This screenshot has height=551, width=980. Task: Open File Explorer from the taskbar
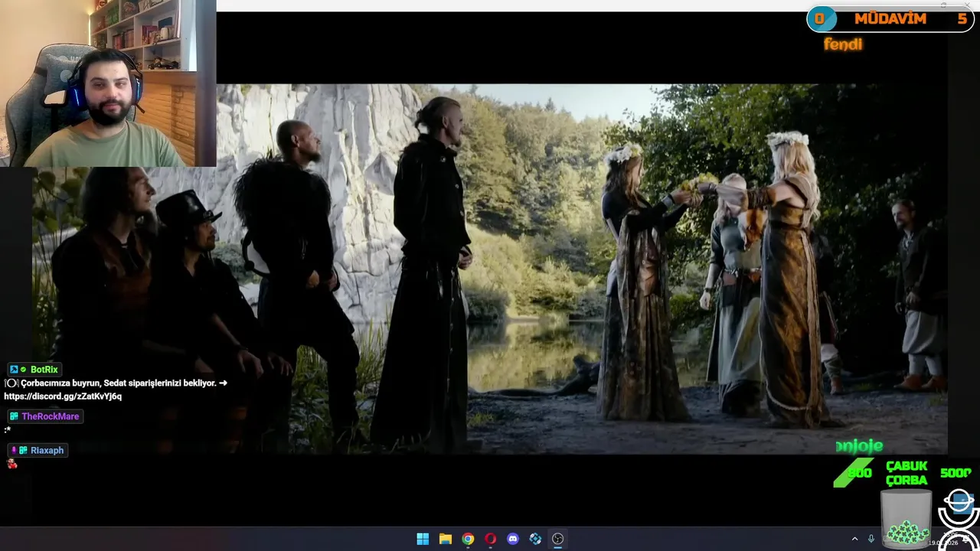tap(445, 539)
